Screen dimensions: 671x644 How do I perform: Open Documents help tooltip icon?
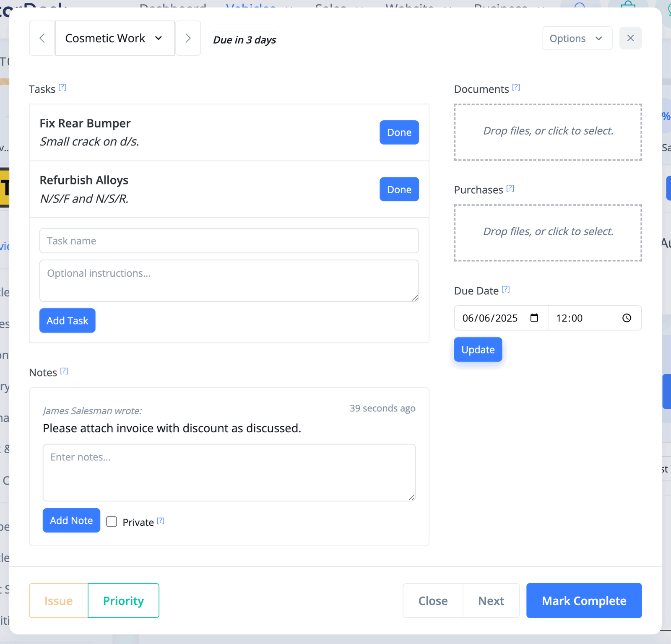pyautogui.click(x=516, y=87)
